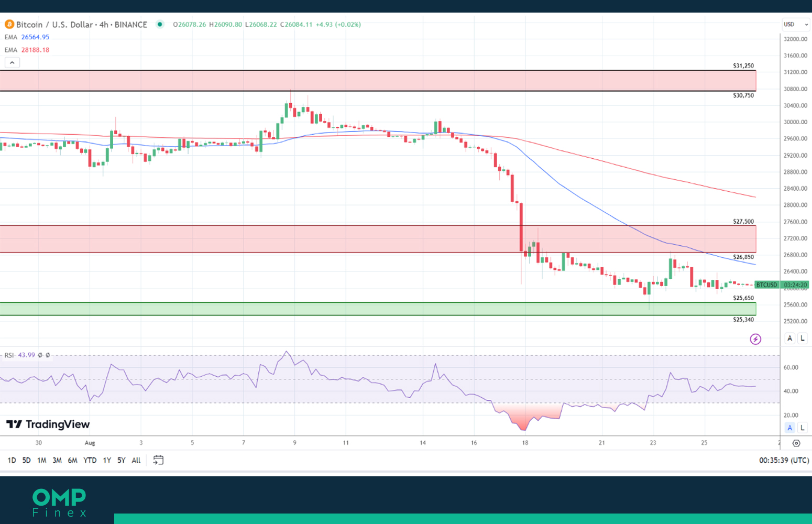Click the $27,500 level label
Viewport: 812px width, 524px height.
click(743, 222)
